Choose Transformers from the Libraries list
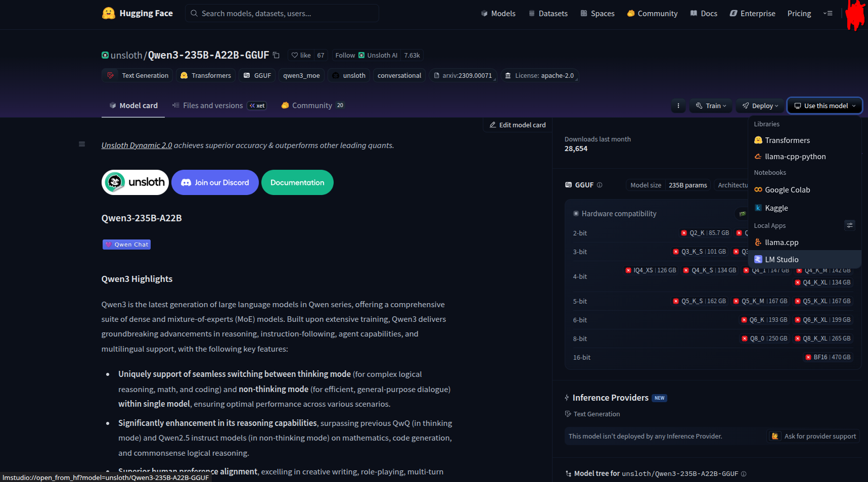This screenshot has height=482, width=868. coord(805,140)
